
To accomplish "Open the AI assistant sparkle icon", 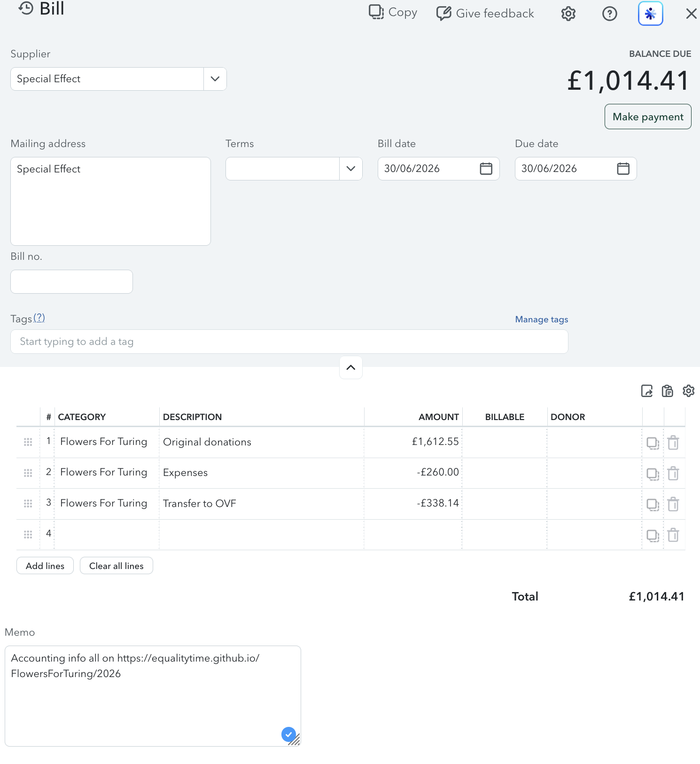I will coord(651,14).
